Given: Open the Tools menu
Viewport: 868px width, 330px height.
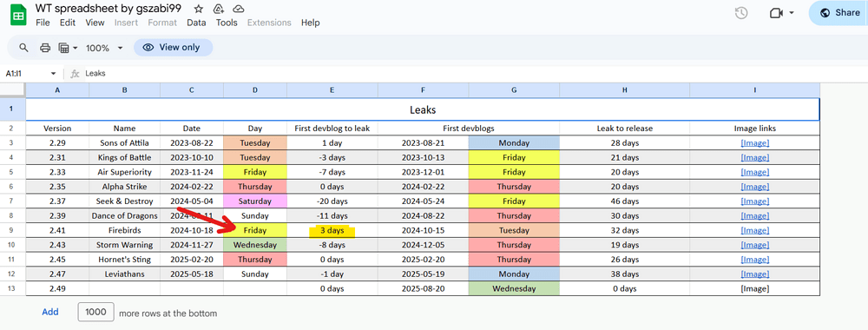Looking at the screenshot, I should pos(227,23).
